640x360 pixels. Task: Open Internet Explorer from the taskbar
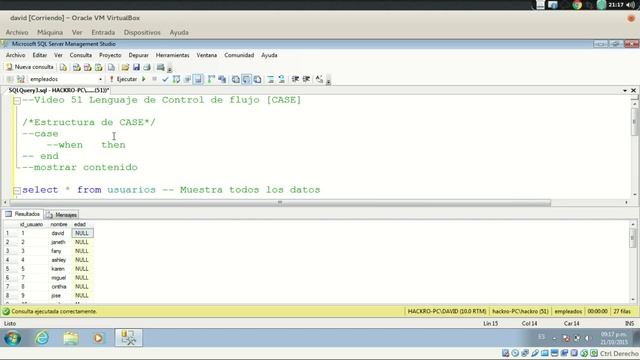pyautogui.click(x=42, y=338)
